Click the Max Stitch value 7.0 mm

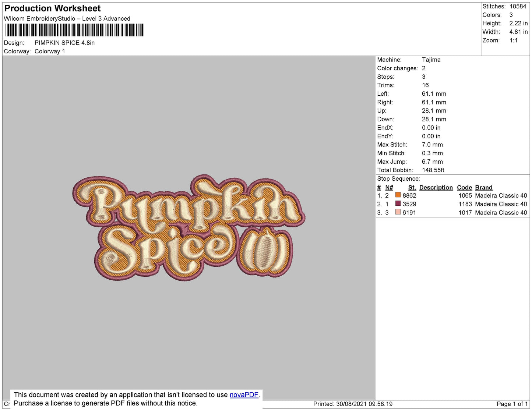coord(432,145)
